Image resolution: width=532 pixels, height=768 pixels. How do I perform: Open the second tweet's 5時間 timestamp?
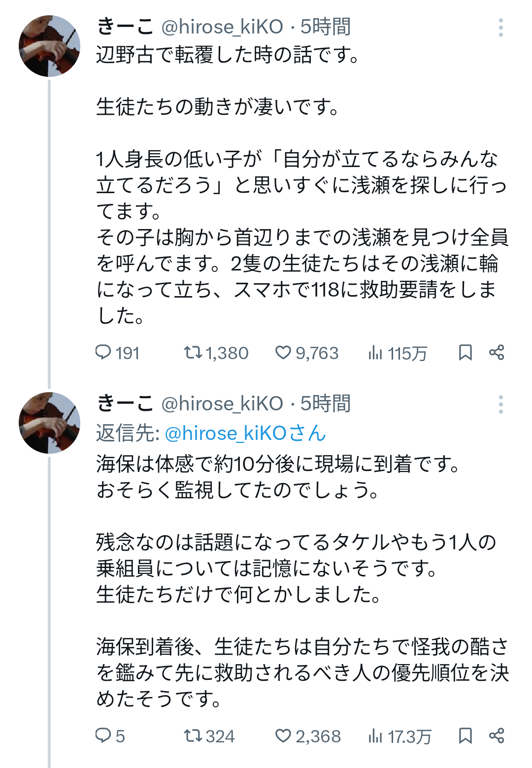(326, 403)
